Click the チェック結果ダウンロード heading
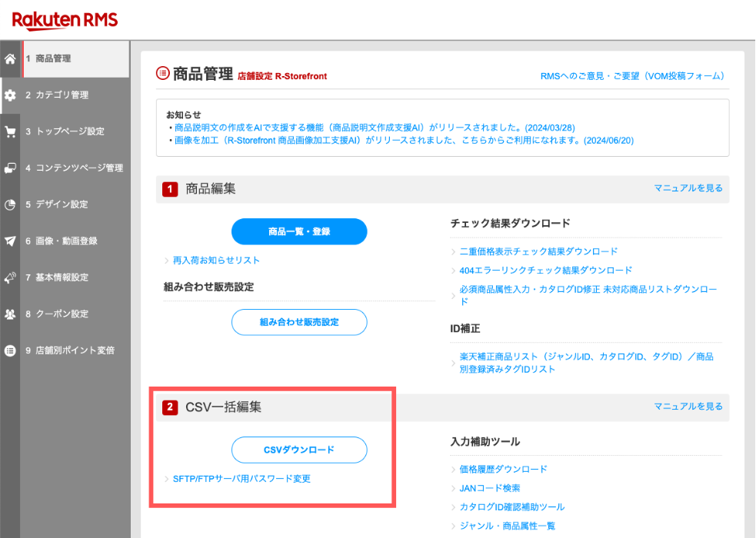The image size is (756, 538). click(x=510, y=224)
